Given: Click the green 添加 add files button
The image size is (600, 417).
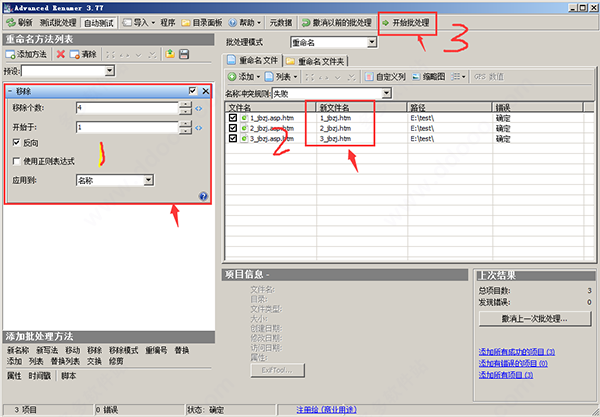Looking at the screenshot, I should pyautogui.click(x=244, y=77).
